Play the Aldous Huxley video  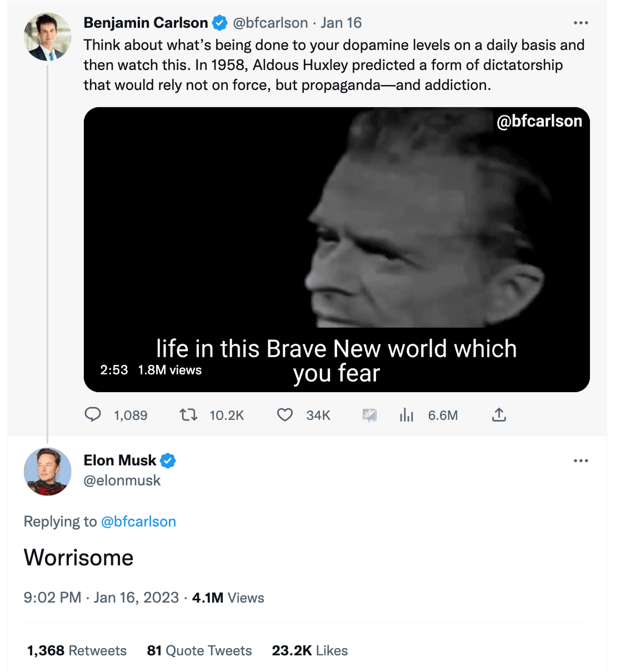click(x=337, y=249)
